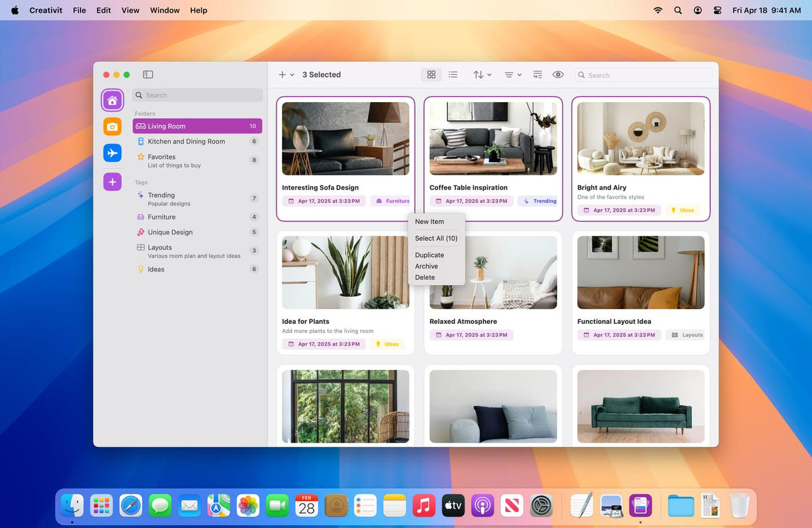The width and height of the screenshot is (812, 528).
Task: Switch to grid view
Action: [431, 74]
